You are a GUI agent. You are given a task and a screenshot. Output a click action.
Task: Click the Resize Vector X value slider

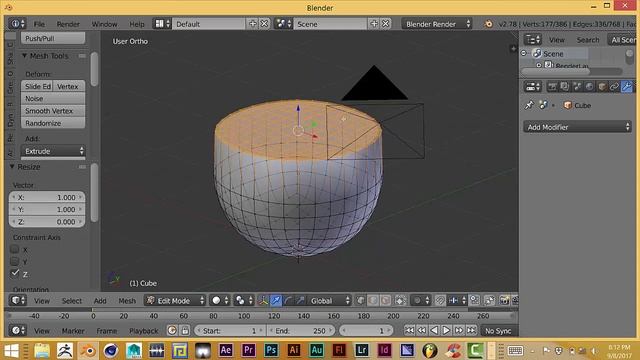pos(47,197)
